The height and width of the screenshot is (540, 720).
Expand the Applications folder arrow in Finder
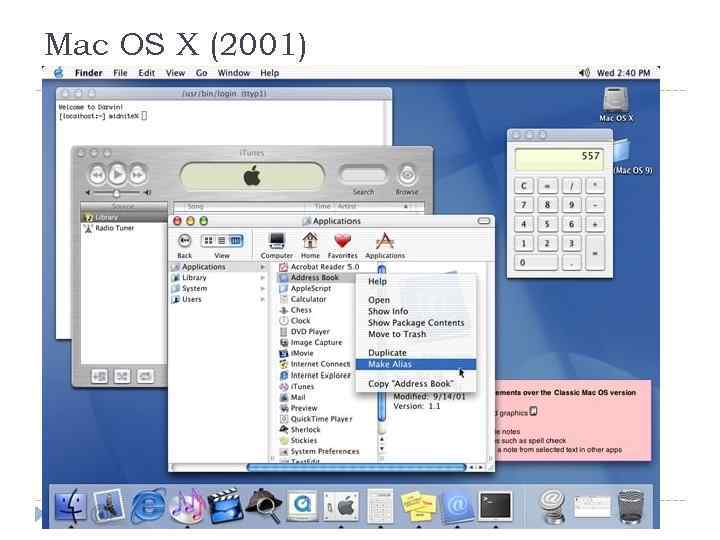262,267
